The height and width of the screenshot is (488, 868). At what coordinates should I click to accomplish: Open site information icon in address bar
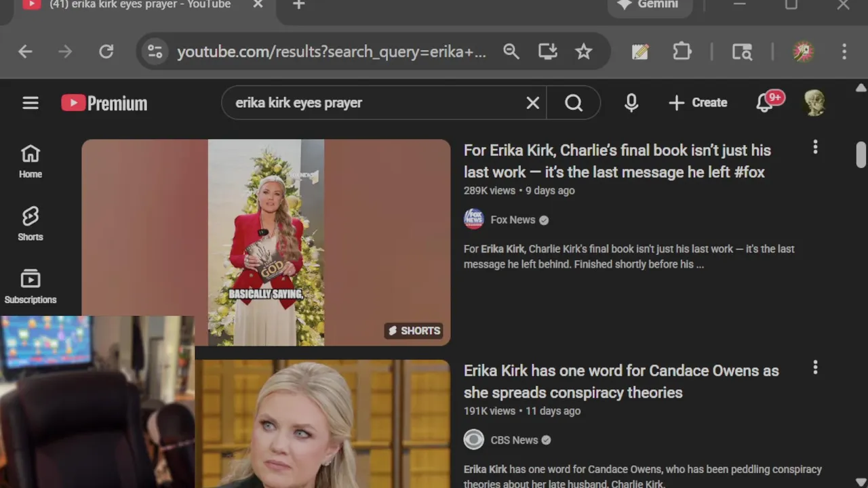155,52
